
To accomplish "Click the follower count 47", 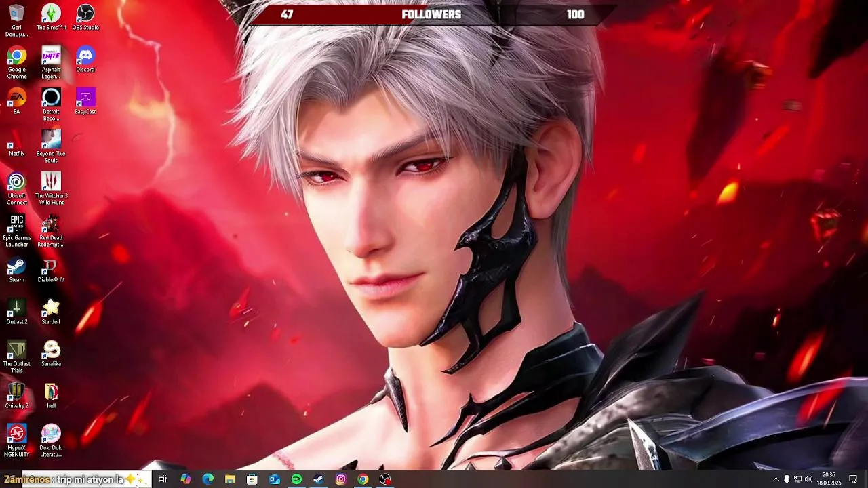I will [x=287, y=14].
